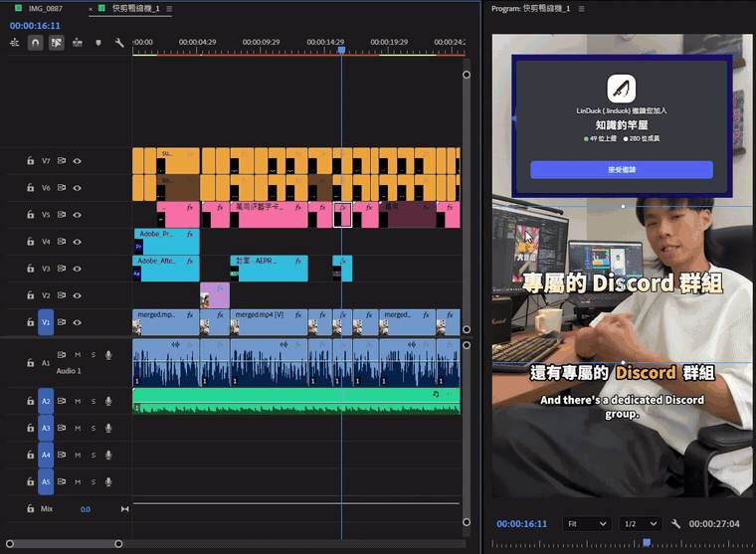
Task: Solo the A1 audio track
Action: tap(94, 355)
